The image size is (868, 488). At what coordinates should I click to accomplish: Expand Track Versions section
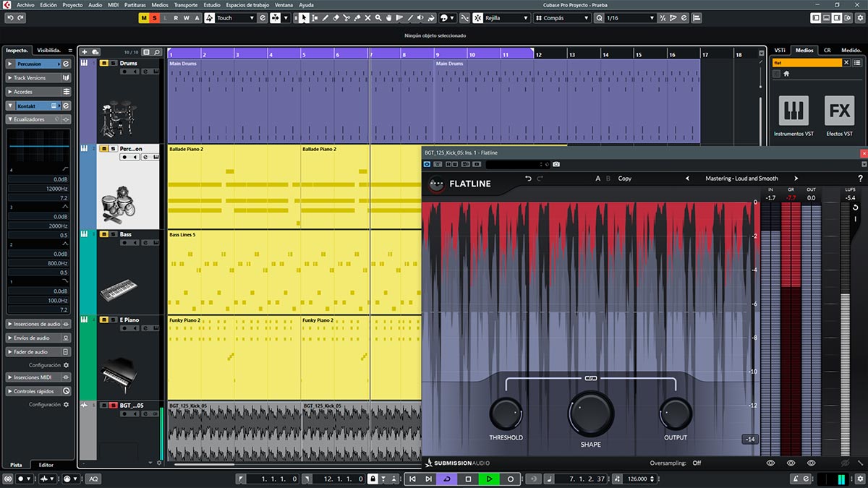click(x=39, y=77)
